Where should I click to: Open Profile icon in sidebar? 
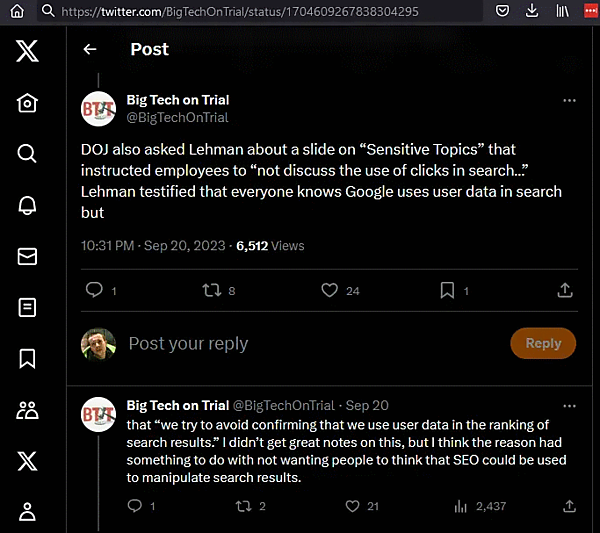(27, 511)
